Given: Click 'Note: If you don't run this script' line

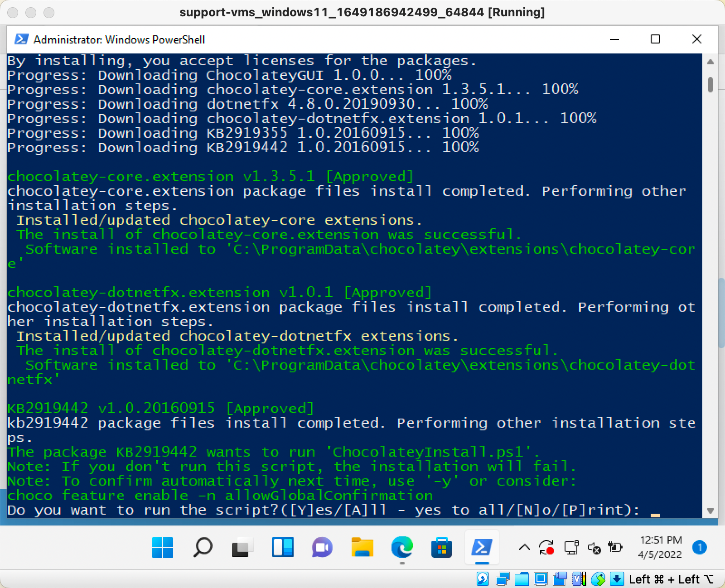Looking at the screenshot, I should coord(292,467).
